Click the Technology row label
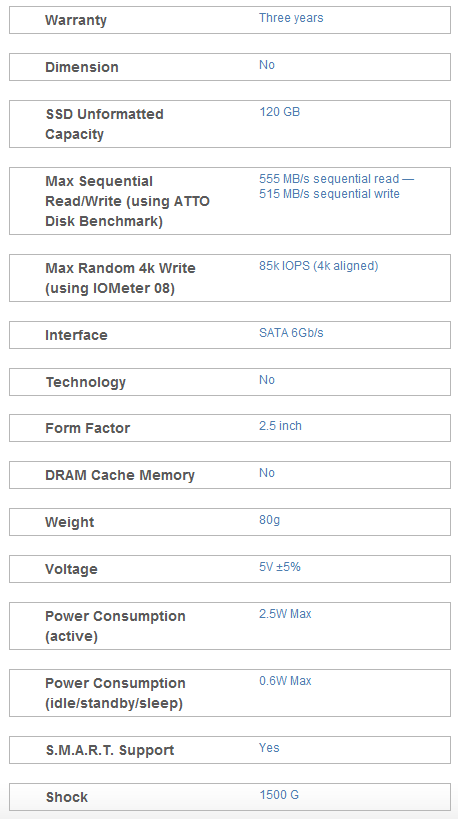This screenshot has height=819, width=458. (86, 382)
